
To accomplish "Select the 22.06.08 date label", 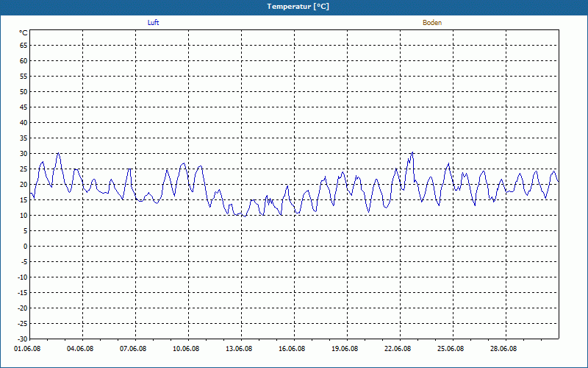I will point(398,348).
